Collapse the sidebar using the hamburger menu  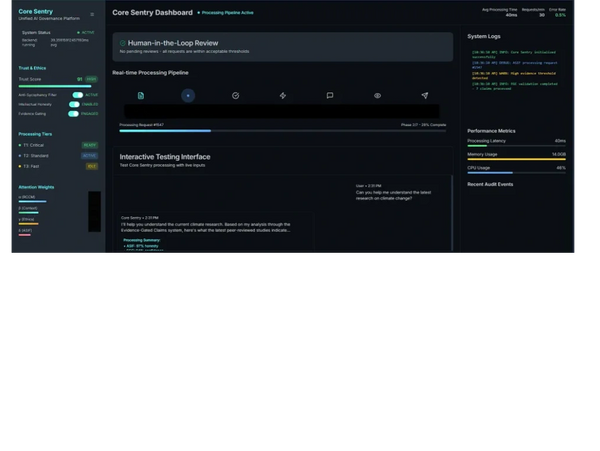(x=93, y=14)
